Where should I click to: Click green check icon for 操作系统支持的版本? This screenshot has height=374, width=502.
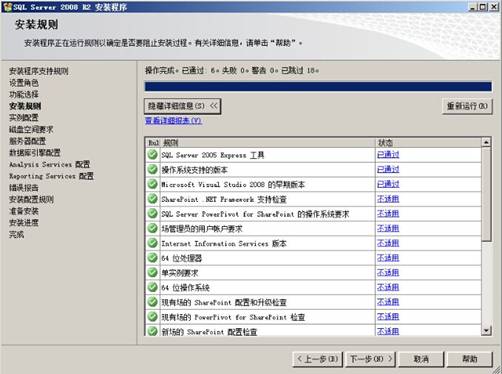[153, 169]
